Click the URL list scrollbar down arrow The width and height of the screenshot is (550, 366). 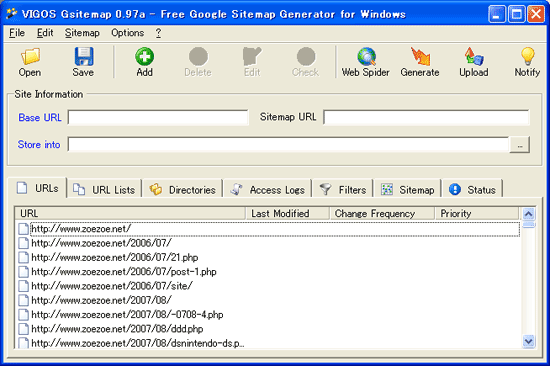[x=529, y=341]
